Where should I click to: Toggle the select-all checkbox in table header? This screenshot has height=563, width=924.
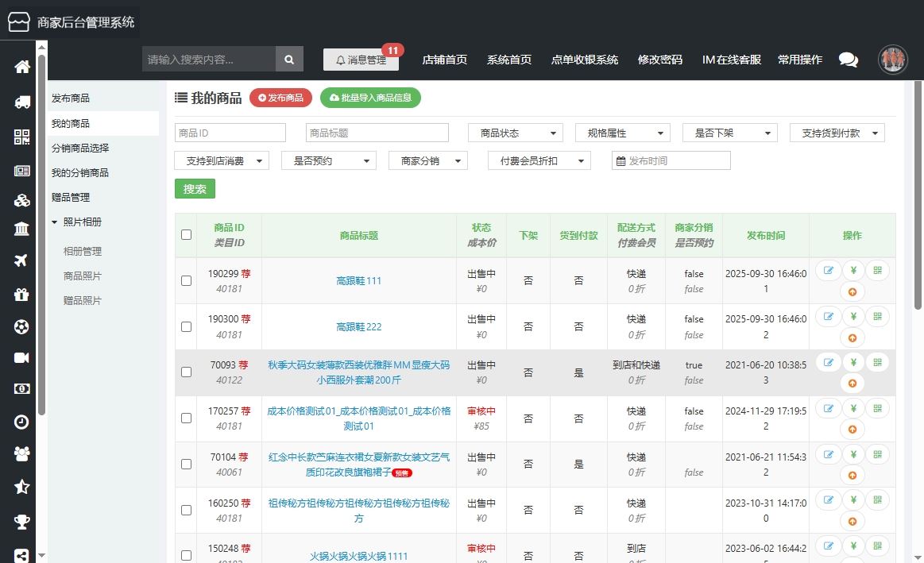coord(186,235)
